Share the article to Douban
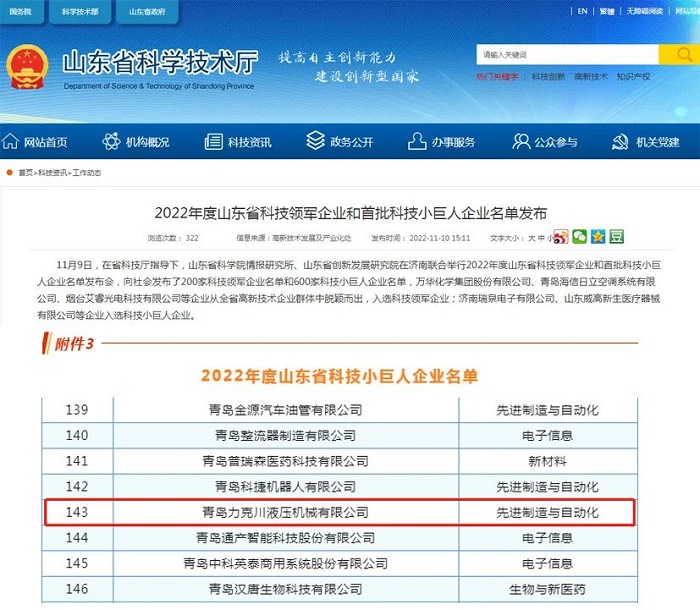This screenshot has width=700, height=610. coord(617,237)
